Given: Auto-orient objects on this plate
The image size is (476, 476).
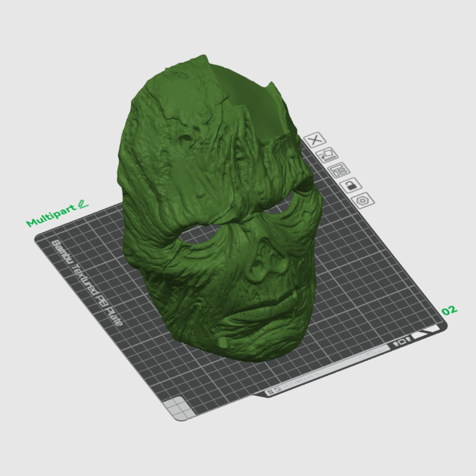Looking at the screenshot, I should [x=327, y=155].
